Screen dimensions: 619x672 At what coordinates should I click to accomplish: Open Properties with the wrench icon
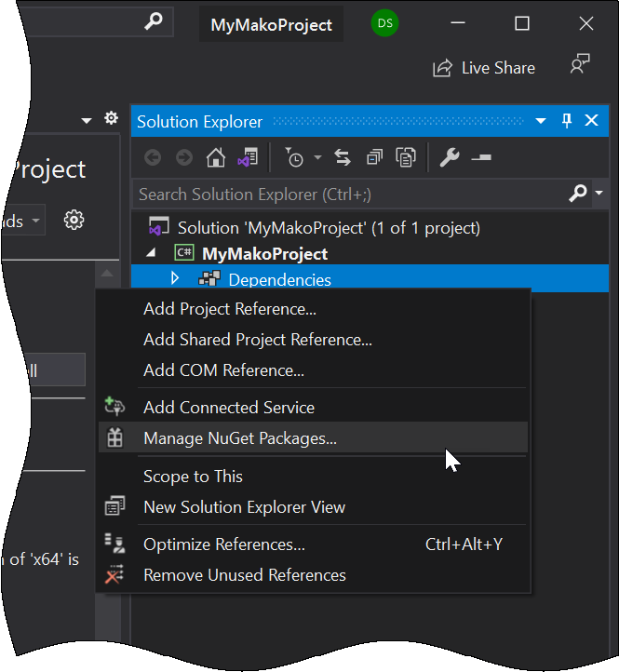[450, 158]
